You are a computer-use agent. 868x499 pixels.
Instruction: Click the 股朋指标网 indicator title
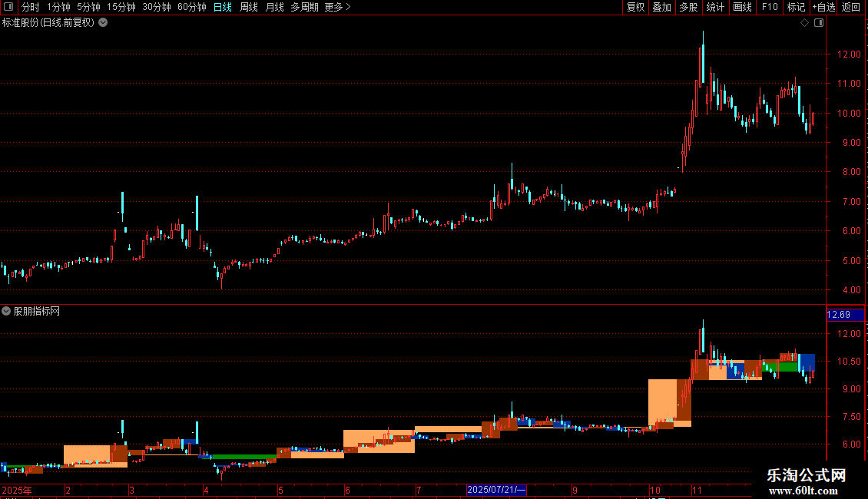coord(37,312)
